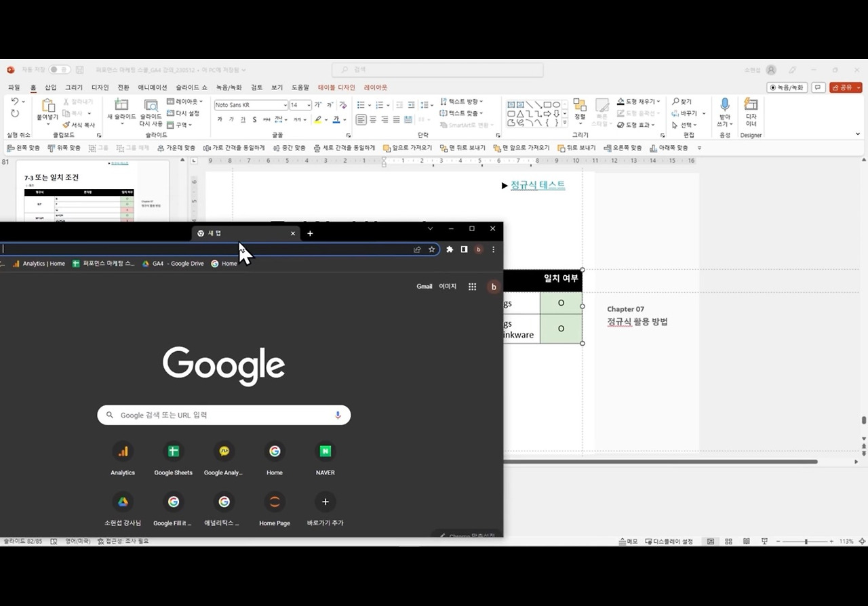Click Align Left (왼쪽 맞춤) in quick access bar
Image resolution: width=868 pixels, height=606 pixels.
(24, 148)
